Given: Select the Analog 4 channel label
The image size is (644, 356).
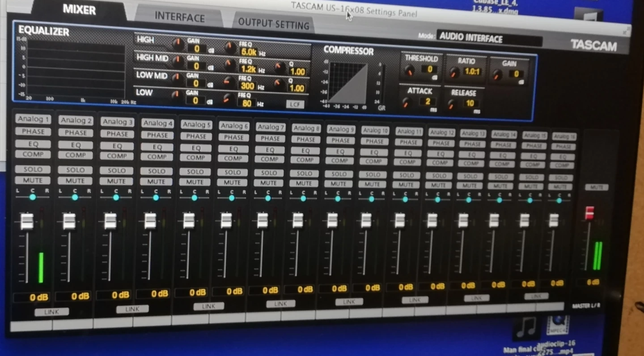Looking at the screenshot, I should (157, 123).
